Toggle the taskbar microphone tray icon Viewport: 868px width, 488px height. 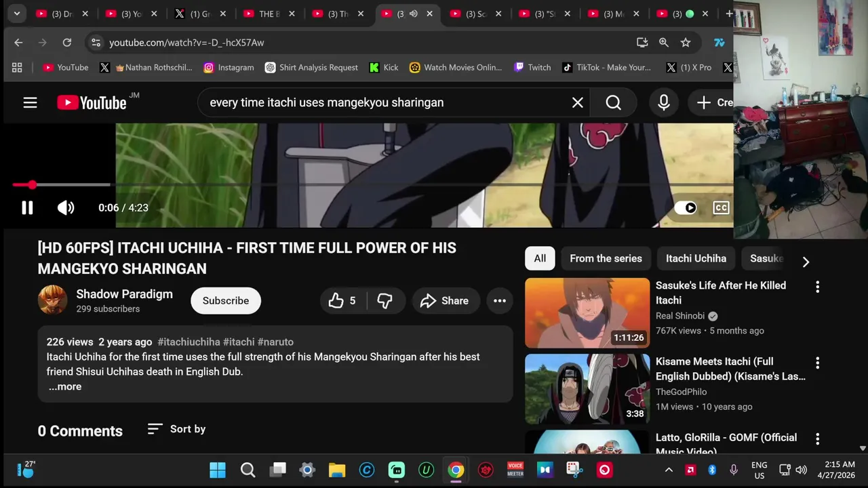(x=734, y=470)
